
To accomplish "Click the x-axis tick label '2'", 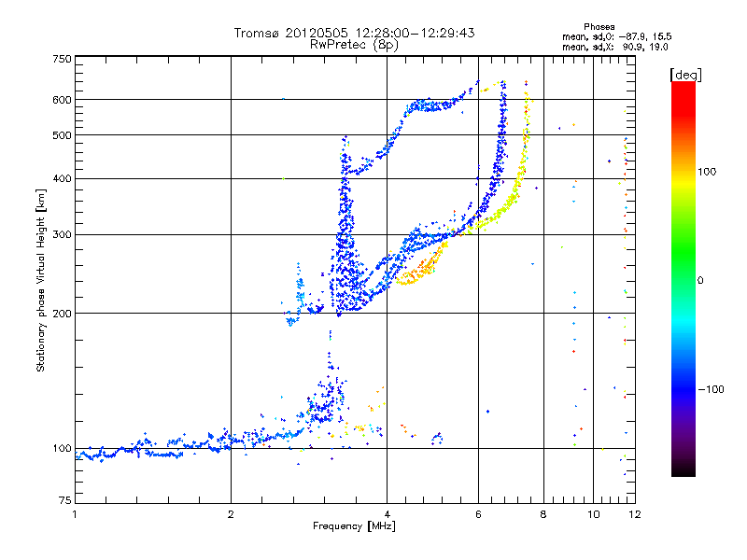I will pos(231,514).
